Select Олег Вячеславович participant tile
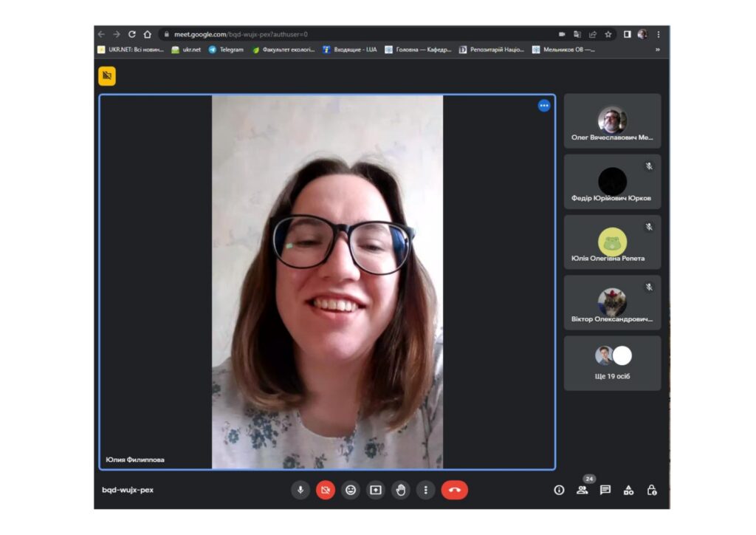Viewport: 756px width, 535px height. coord(612,121)
